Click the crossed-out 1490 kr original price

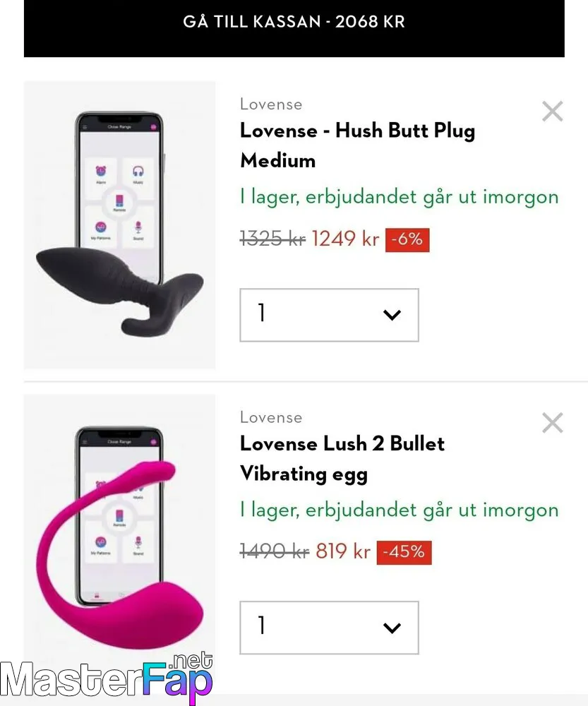point(274,551)
